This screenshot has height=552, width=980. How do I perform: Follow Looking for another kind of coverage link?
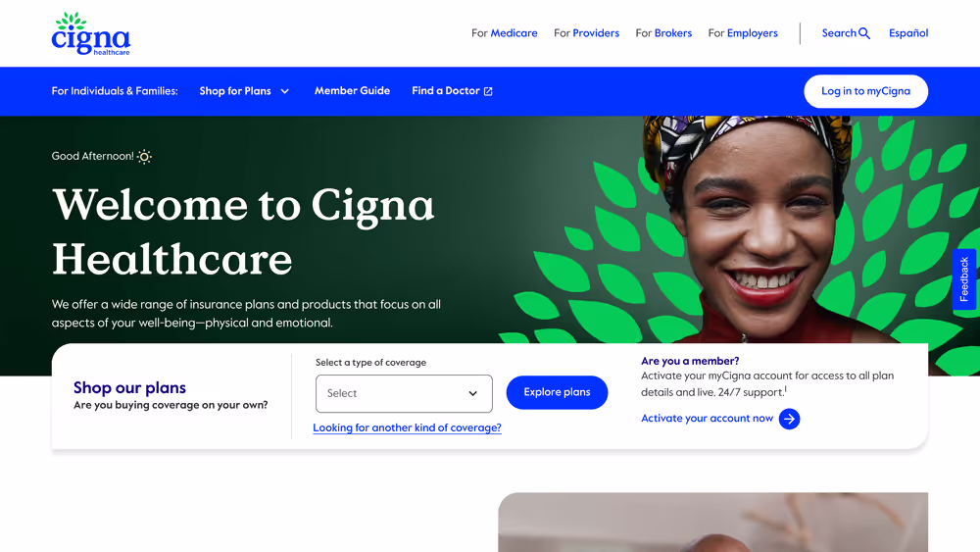[x=407, y=427]
